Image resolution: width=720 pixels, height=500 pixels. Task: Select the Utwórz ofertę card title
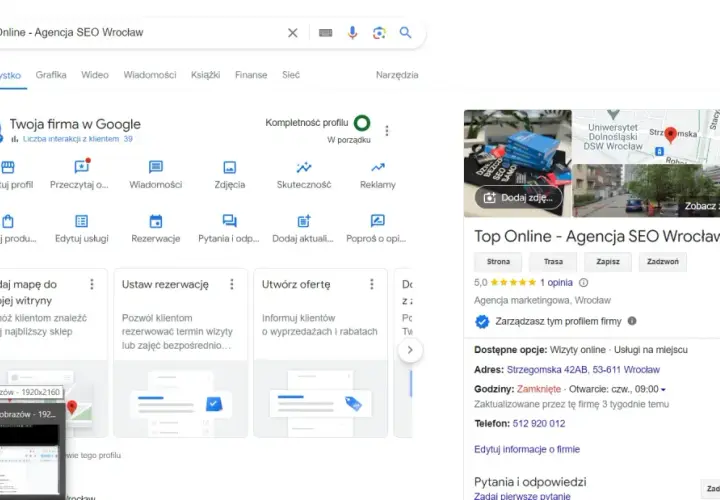tap(296, 284)
